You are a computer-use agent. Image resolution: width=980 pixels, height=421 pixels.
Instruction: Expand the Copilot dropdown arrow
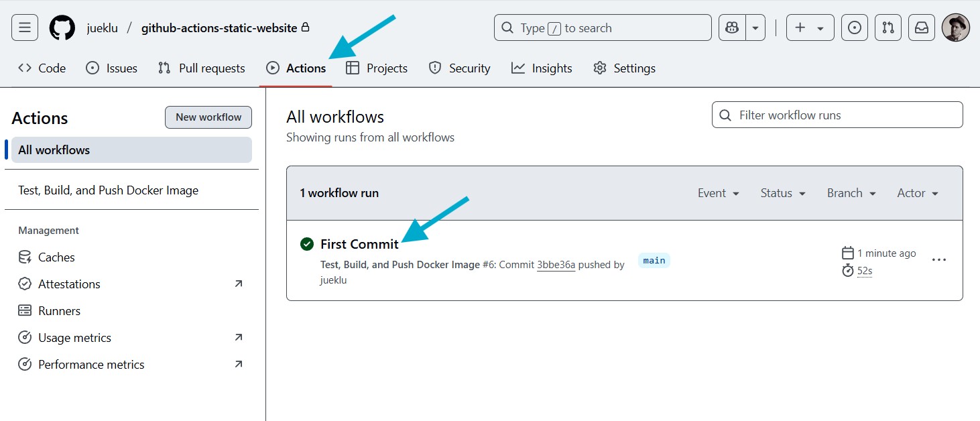coord(755,27)
